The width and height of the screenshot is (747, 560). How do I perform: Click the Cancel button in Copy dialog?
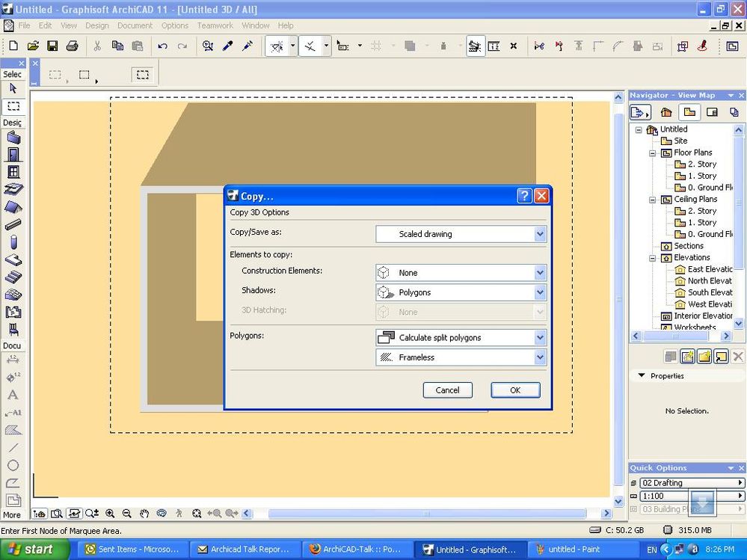[x=448, y=390]
